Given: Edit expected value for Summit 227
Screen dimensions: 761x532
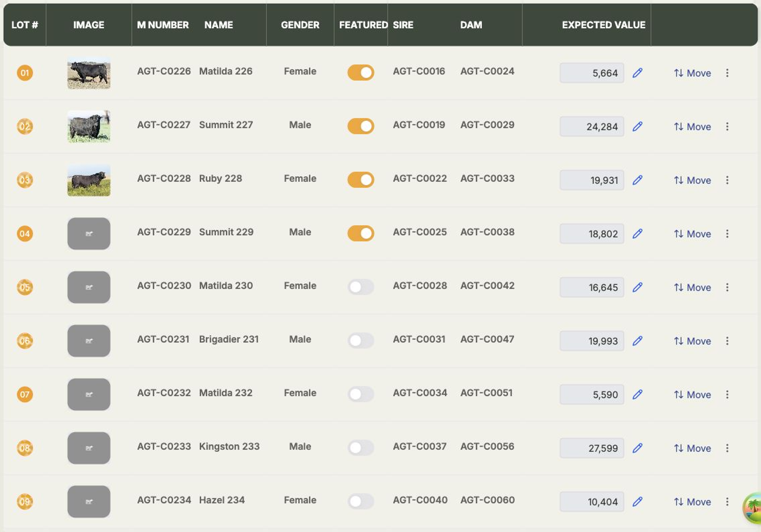Looking at the screenshot, I should tap(637, 126).
